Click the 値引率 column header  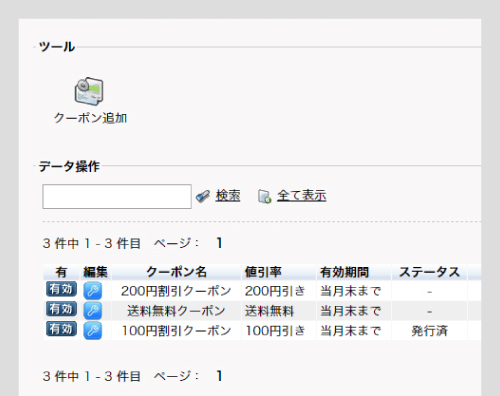point(279,272)
